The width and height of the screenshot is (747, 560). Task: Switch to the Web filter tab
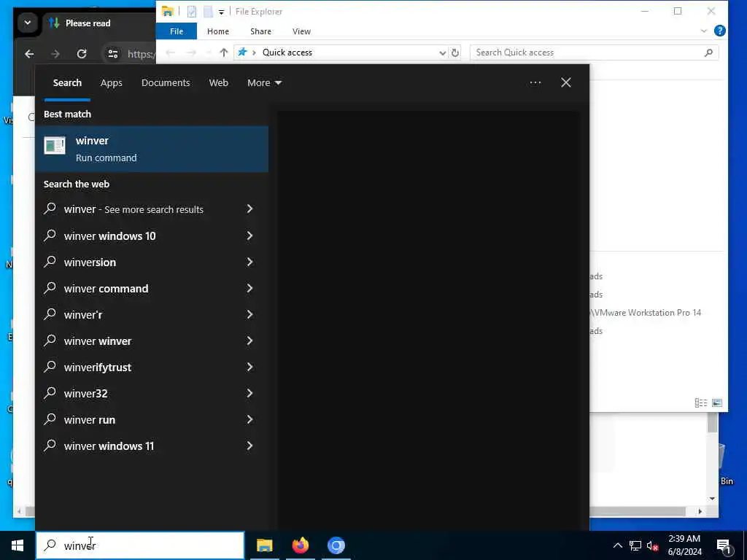(218, 83)
